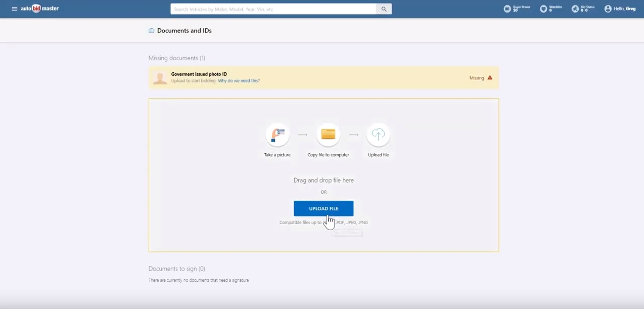Screen dimensions: 644x309
Task: Click the Take a picture icon
Action: 278,135
